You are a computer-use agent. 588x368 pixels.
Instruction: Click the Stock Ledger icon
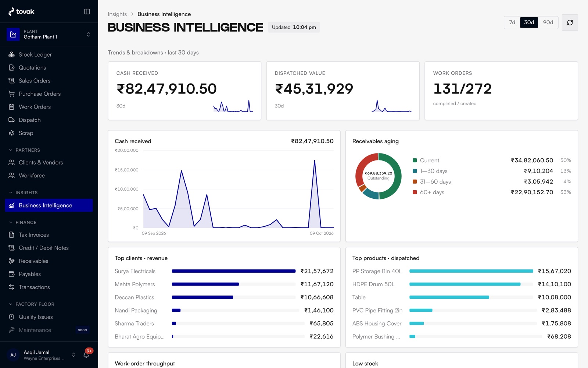tap(12, 54)
